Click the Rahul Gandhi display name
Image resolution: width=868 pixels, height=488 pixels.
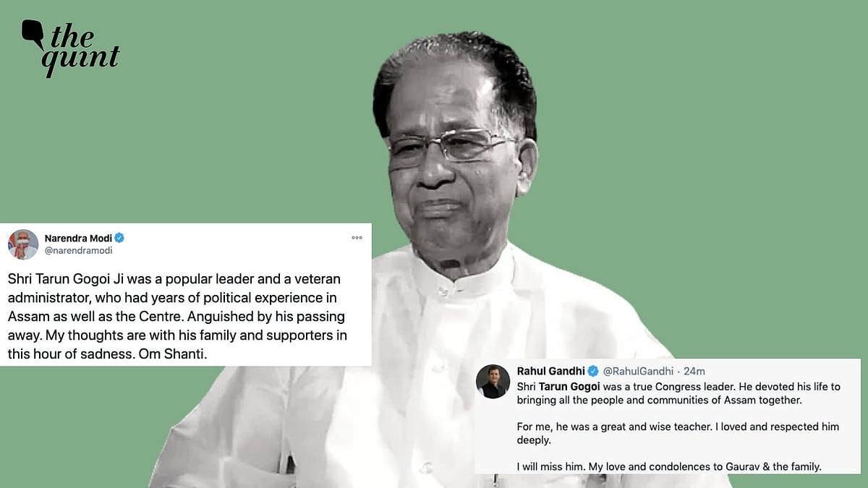click(551, 371)
